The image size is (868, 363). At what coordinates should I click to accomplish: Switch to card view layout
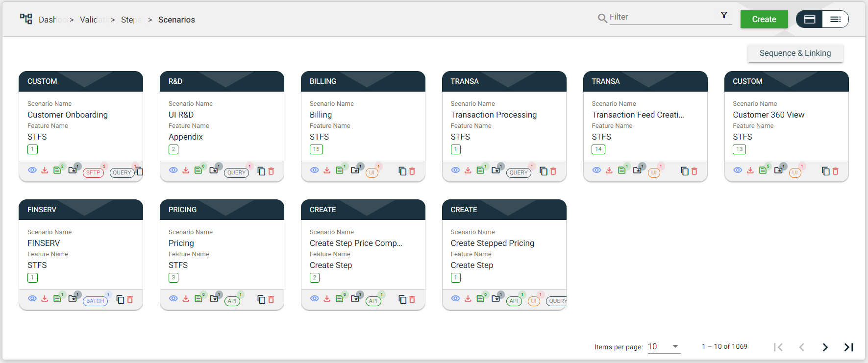[x=810, y=20]
